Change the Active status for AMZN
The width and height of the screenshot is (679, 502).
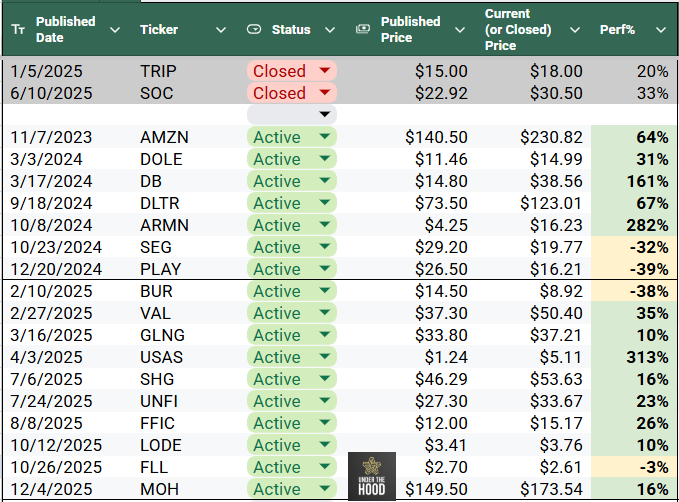[292, 137]
